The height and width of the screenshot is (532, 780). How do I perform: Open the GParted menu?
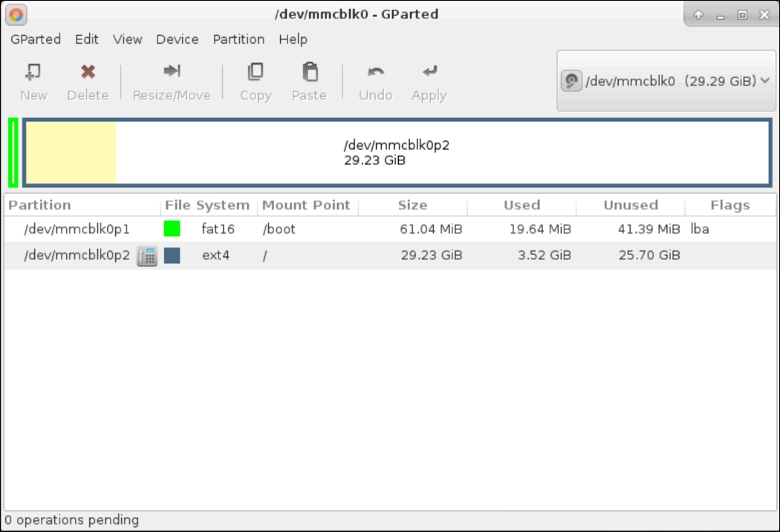[x=35, y=39]
